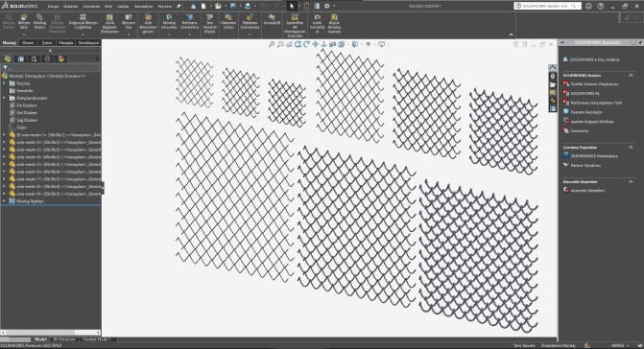Open 3DEXPERIENCE Marketplace link
The height and width of the screenshot is (349, 644).
(594, 156)
